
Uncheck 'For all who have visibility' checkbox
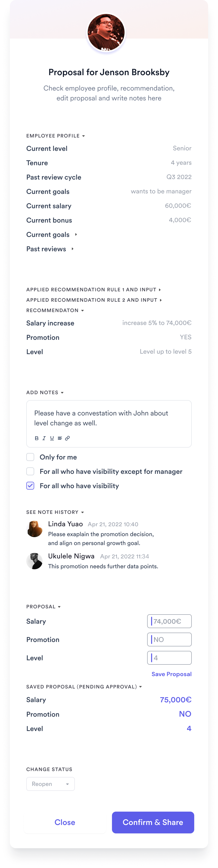point(30,485)
